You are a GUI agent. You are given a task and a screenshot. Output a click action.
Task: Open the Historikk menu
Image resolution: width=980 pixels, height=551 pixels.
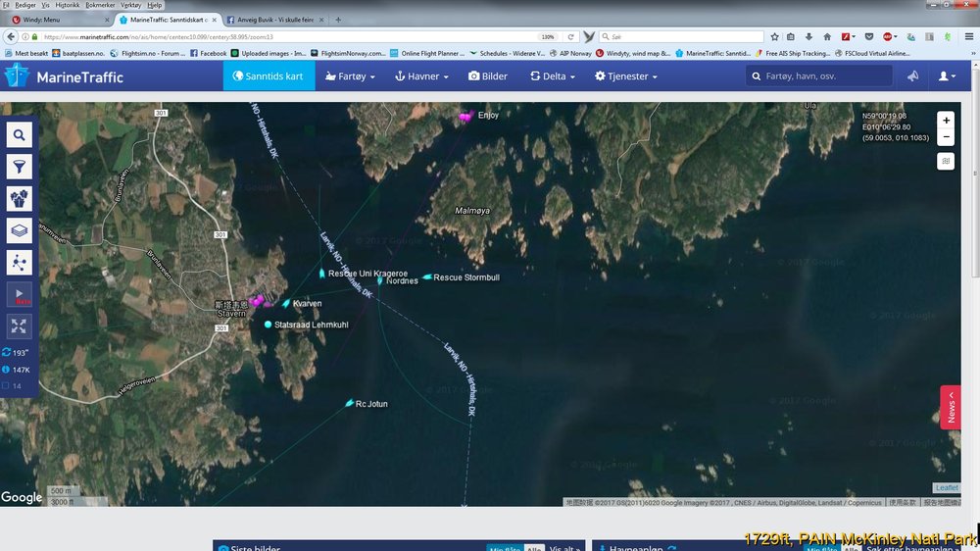click(67, 5)
